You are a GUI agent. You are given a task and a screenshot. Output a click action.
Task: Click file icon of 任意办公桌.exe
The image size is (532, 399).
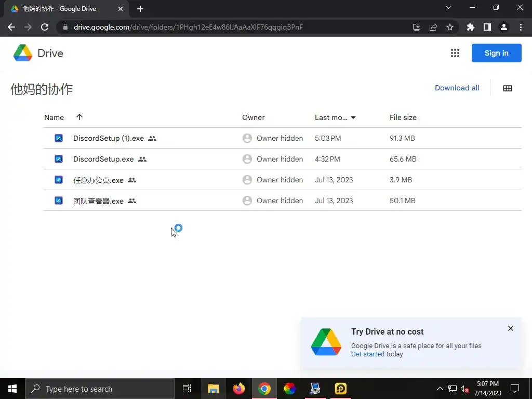coord(59,179)
